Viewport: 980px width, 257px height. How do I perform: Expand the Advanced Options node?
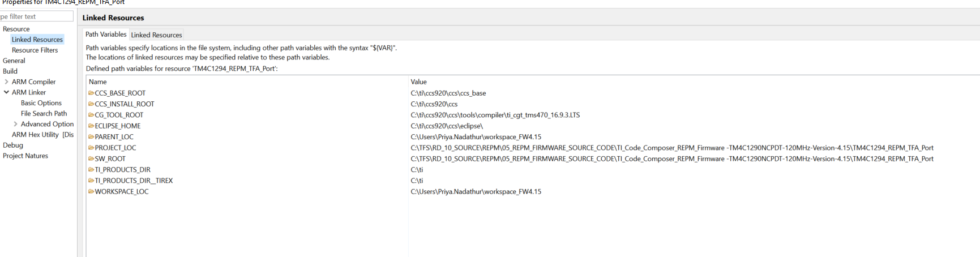pos(15,124)
